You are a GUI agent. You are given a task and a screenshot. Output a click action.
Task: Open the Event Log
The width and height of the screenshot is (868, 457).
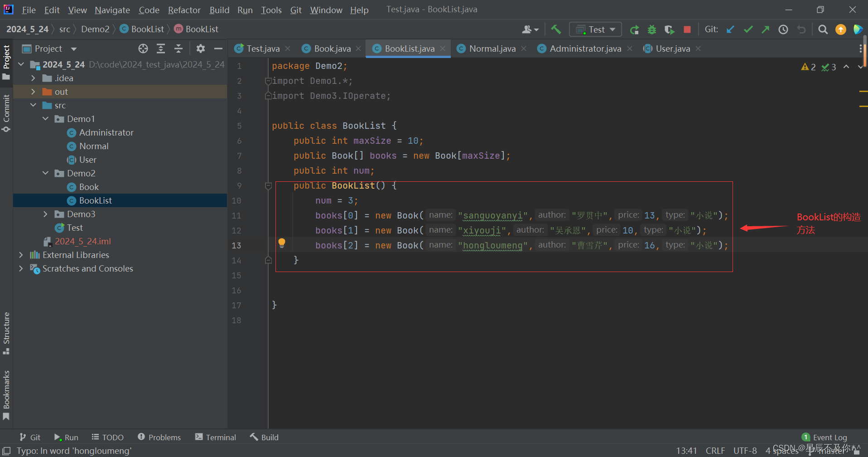pyautogui.click(x=829, y=437)
